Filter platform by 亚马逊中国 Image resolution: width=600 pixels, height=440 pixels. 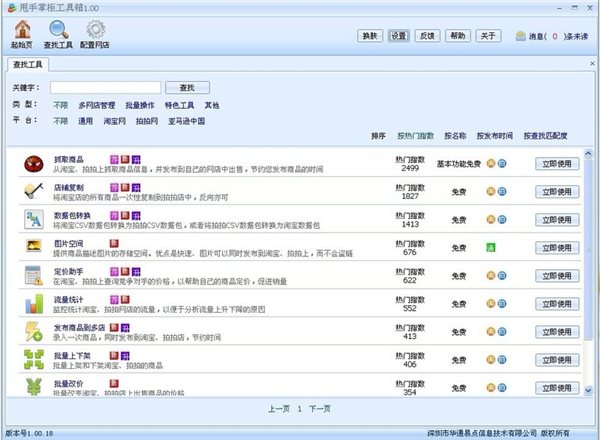click(187, 121)
